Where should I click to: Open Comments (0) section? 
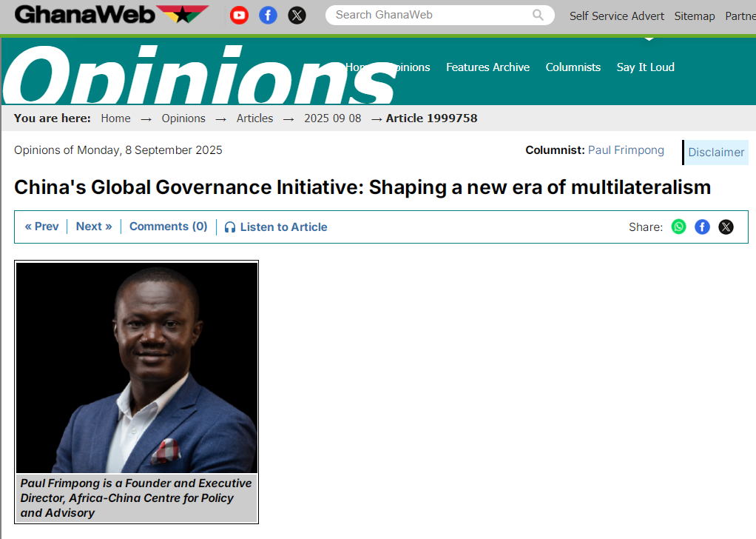tap(168, 227)
